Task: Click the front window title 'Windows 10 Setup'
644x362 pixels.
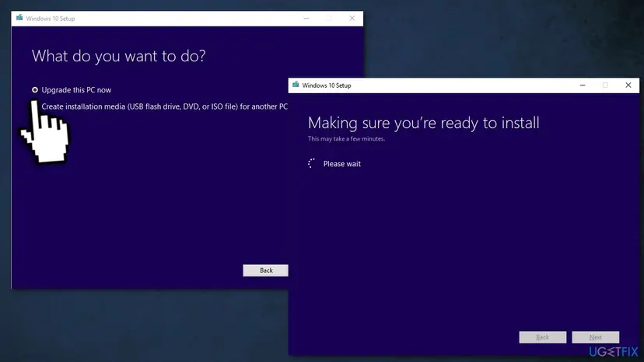Action: click(x=327, y=85)
